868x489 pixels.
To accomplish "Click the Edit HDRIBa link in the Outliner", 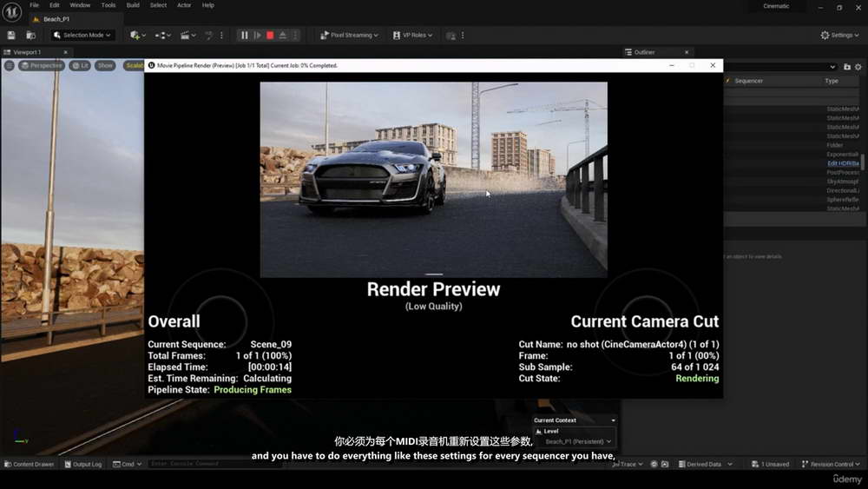I will (x=843, y=163).
